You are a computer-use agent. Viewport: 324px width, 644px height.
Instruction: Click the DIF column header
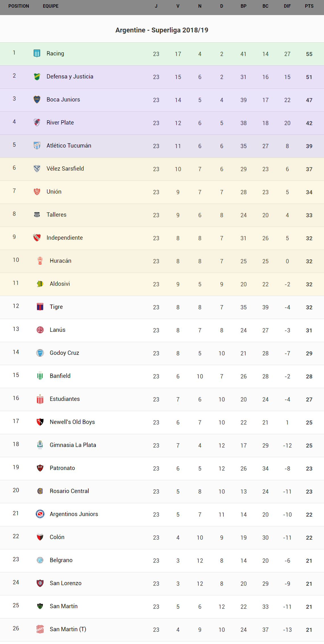[x=287, y=6]
